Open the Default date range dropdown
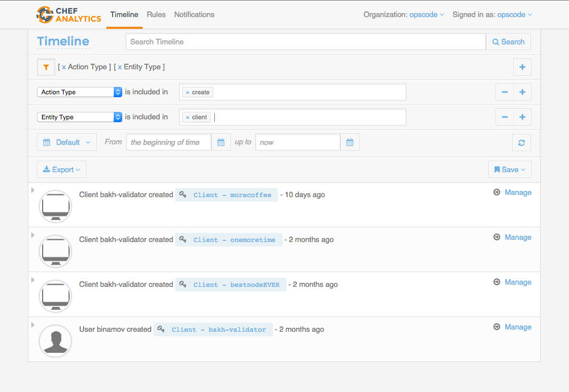The width and height of the screenshot is (569, 392). click(67, 143)
